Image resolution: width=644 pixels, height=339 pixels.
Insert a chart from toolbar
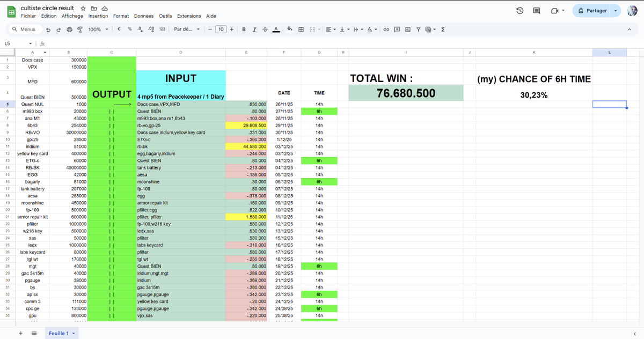pyautogui.click(x=408, y=30)
